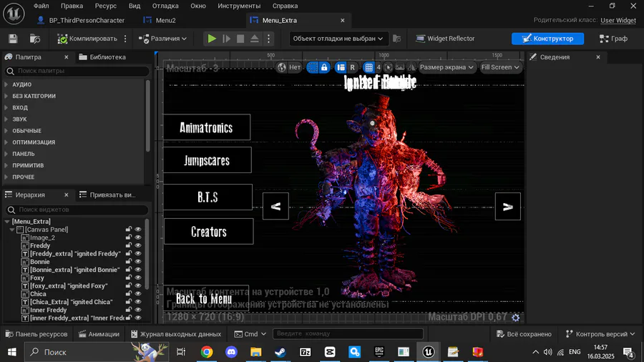Click DPI scale settings gear icon

pyautogui.click(x=516, y=317)
